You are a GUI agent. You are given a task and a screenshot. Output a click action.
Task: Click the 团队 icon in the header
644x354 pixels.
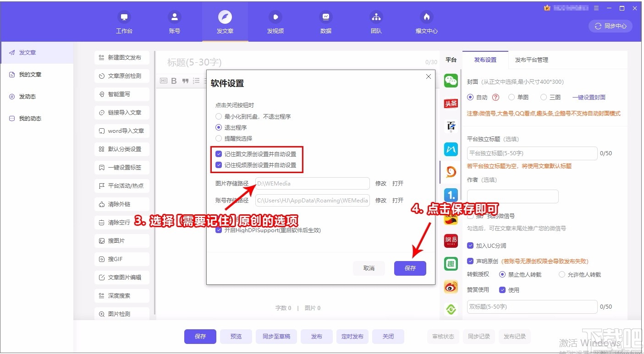376,22
